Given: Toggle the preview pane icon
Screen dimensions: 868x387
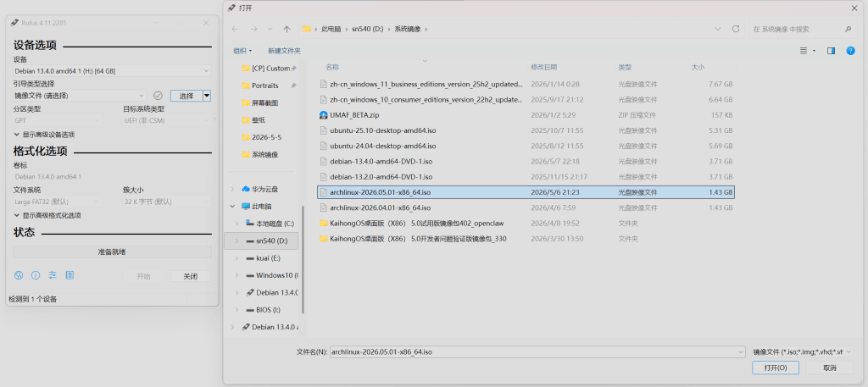Looking at the screenshot, I should tap(831, 51).
